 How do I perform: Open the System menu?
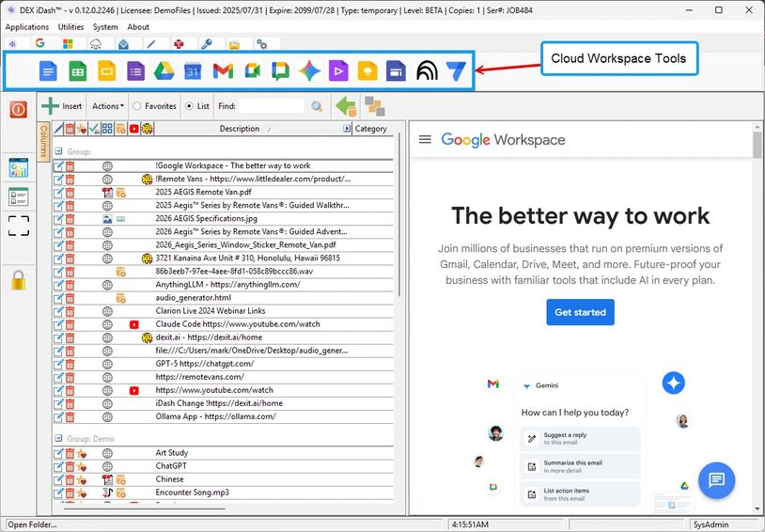(105, 27)
